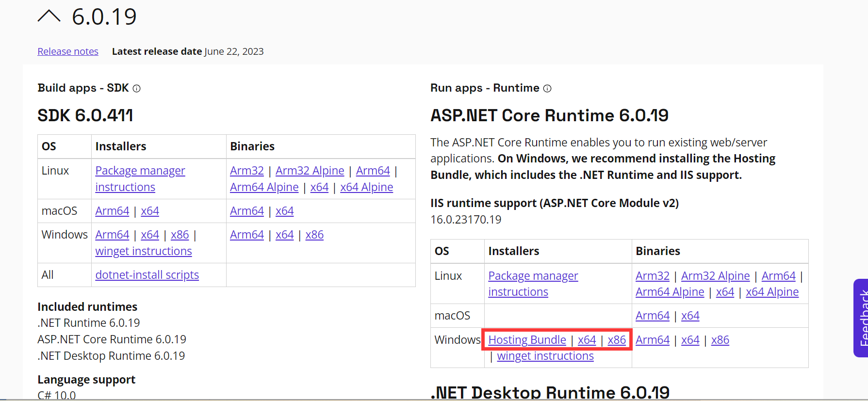Viewport: 868px width, 401px height.
Task: Download SDK Windows Arm64 binary
Action: click(247, 235)
